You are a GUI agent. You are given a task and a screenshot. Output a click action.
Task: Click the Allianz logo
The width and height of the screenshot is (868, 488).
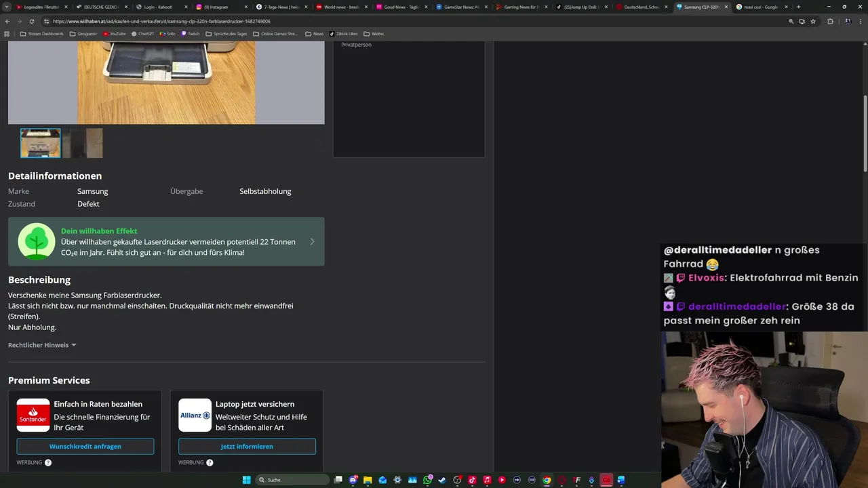pos(195,415)
